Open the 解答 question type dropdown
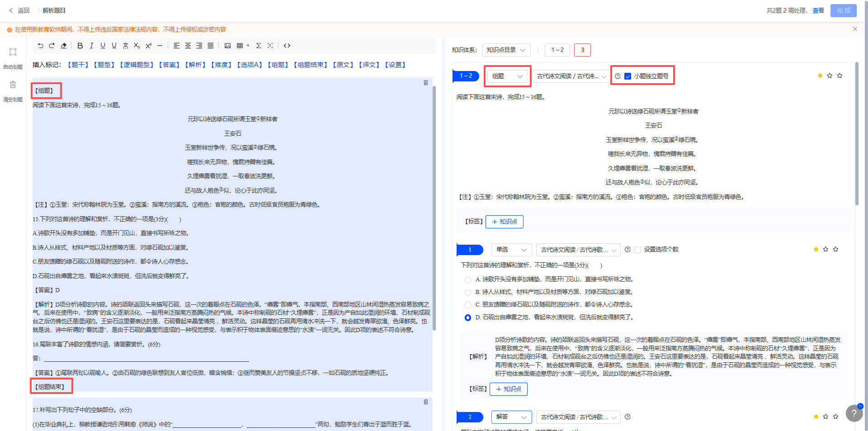This screenshot has height=431, width=868. coord(512,417)
